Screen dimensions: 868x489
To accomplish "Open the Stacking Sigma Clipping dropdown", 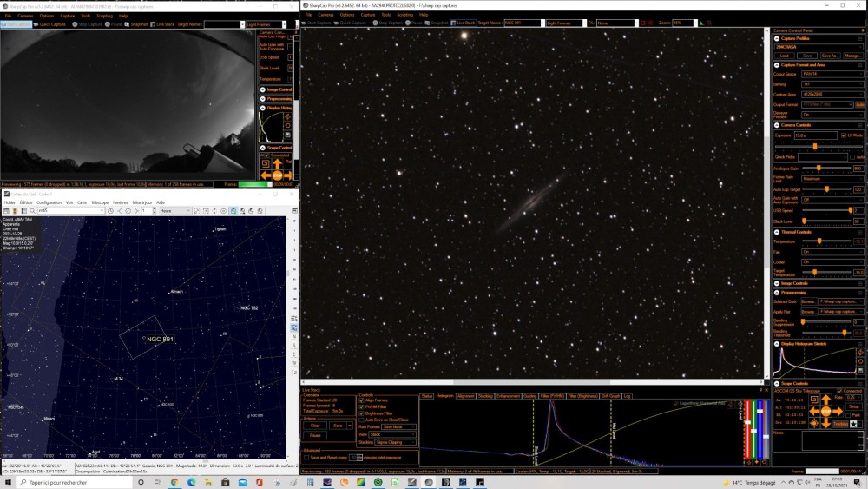I will tap(395, 442).
